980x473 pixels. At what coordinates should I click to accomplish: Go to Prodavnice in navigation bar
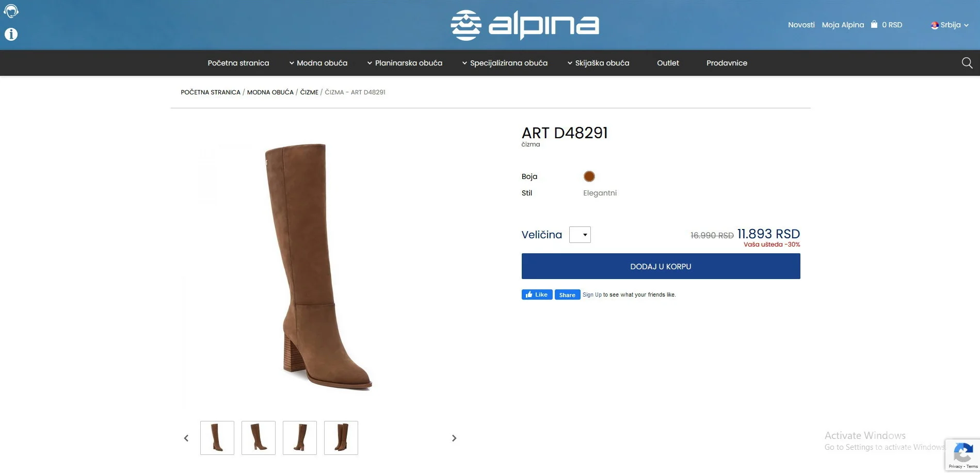[727, 63]
